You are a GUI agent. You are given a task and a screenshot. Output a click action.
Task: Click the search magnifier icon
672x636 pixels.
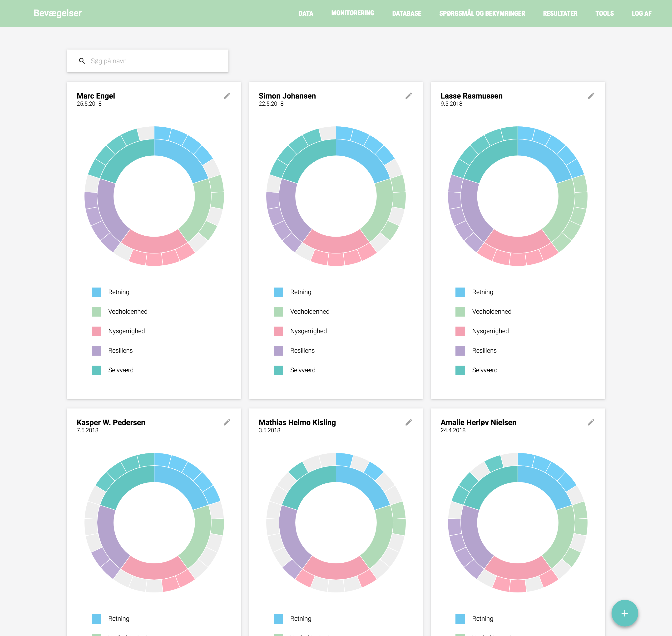click(x=82, y=61)
